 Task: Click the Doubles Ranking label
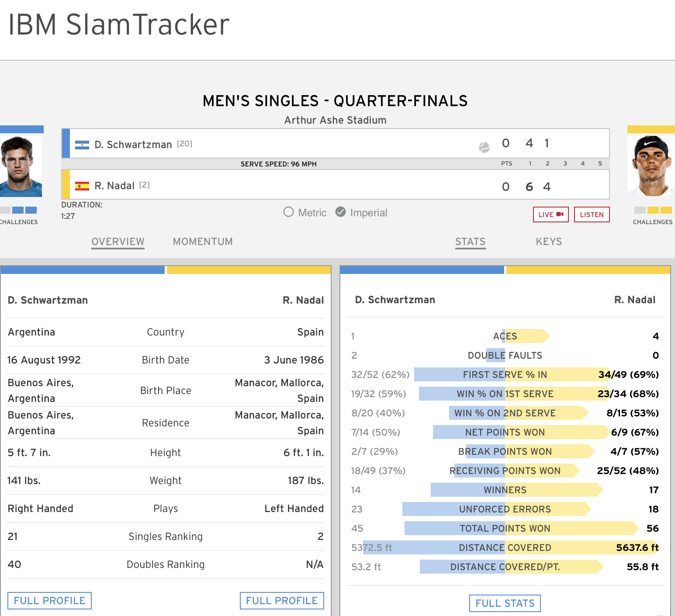166,564
